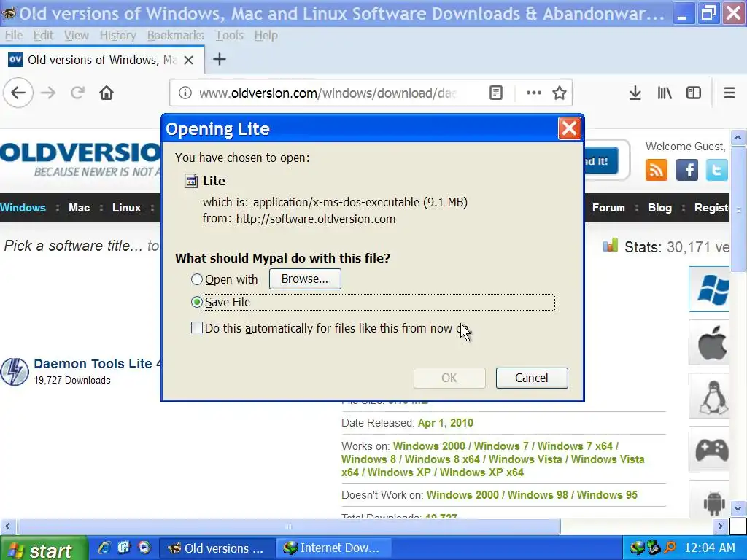Viewport: 747px width, 560px height.
Task: Open the File menu
Action: pos(14,35)
